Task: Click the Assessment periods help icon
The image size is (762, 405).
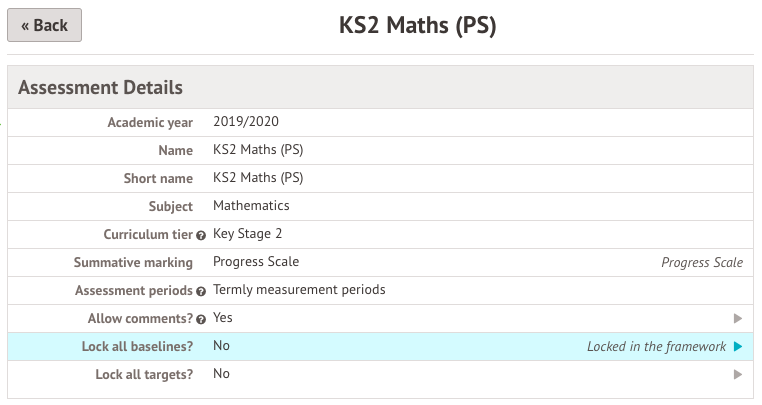Action: click(x=201, y=291)
